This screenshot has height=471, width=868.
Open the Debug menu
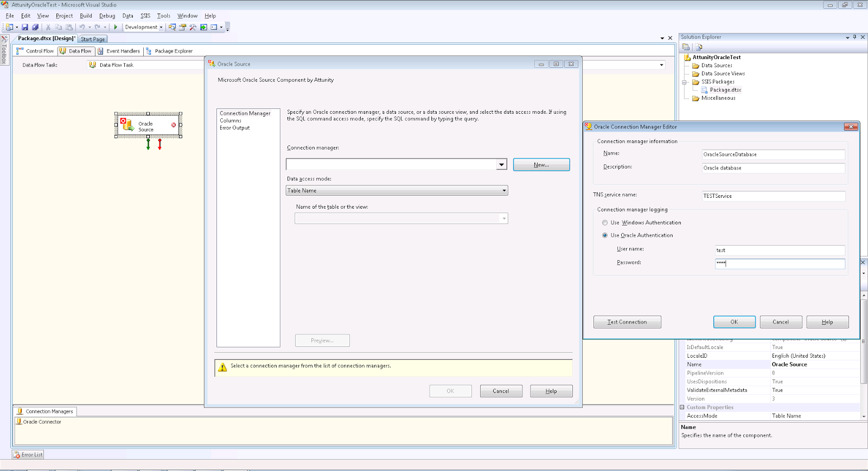point(107,16)
